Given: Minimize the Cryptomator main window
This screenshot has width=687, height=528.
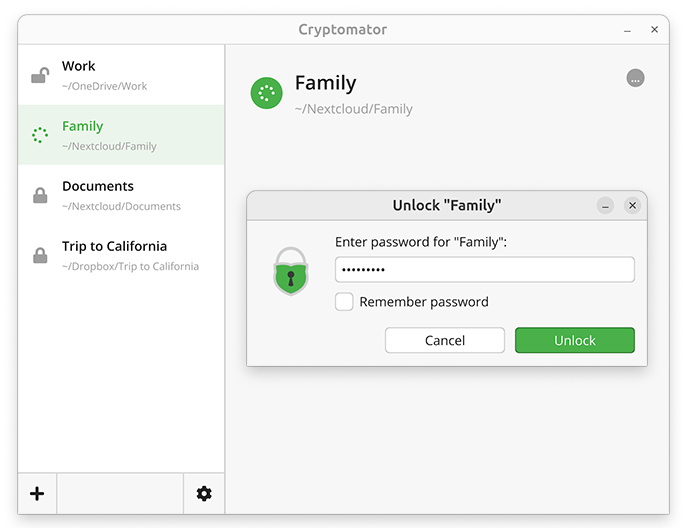Looking at the screenshot, I should tap(627, 30).
